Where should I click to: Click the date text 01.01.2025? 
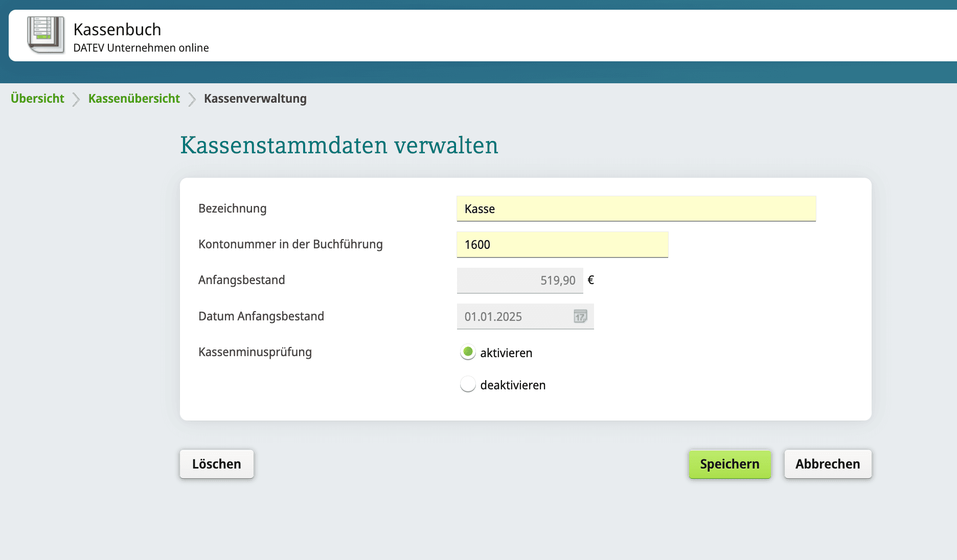[493, 317]
